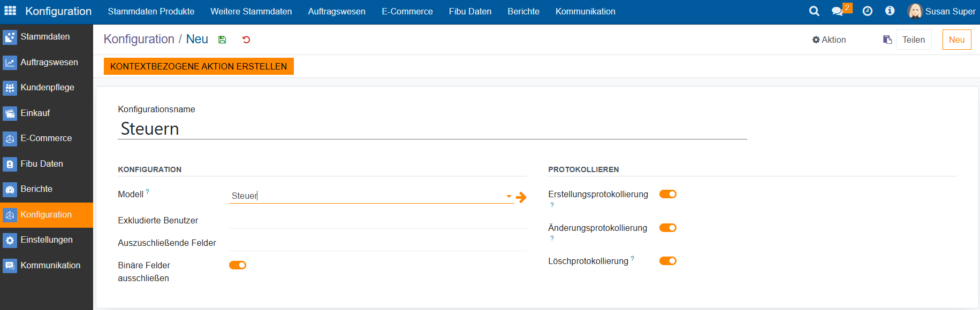
Task: Open the chat messages icon
Action: click(x=838, y=11)
